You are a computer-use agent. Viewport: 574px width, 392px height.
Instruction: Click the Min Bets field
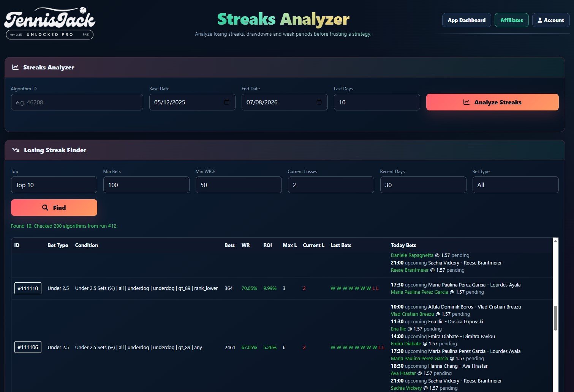pos(146,185)
